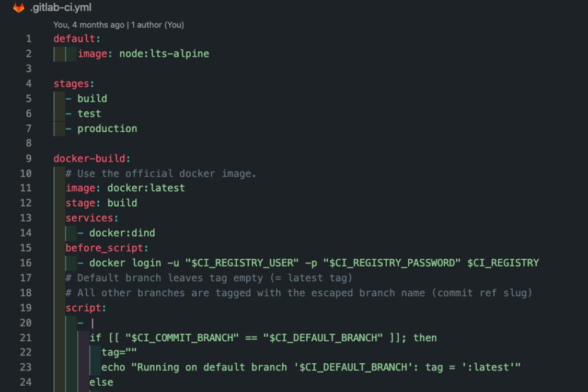
Task: Select line number 9 in the gutter
Action: 28,158
